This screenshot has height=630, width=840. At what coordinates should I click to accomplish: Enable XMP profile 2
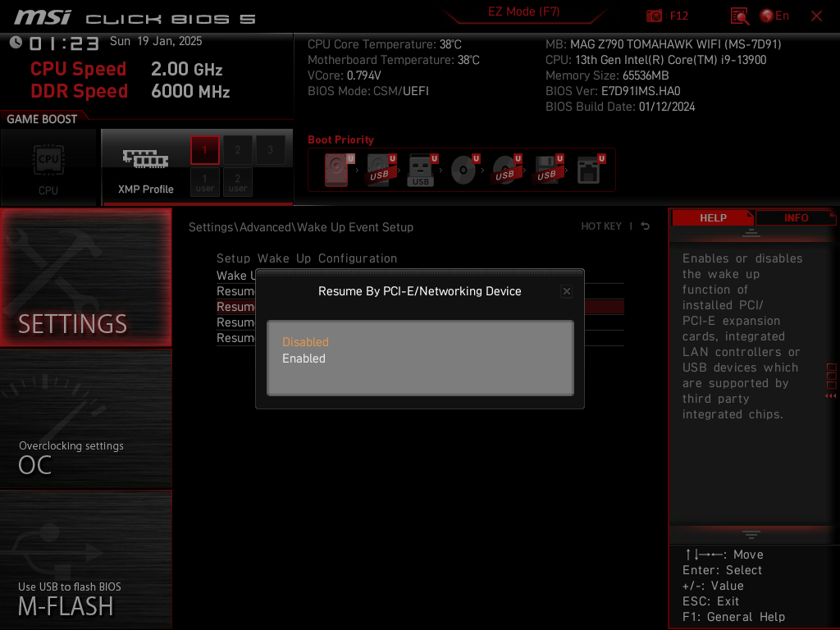pyautogui.click(x=237, y=150)
